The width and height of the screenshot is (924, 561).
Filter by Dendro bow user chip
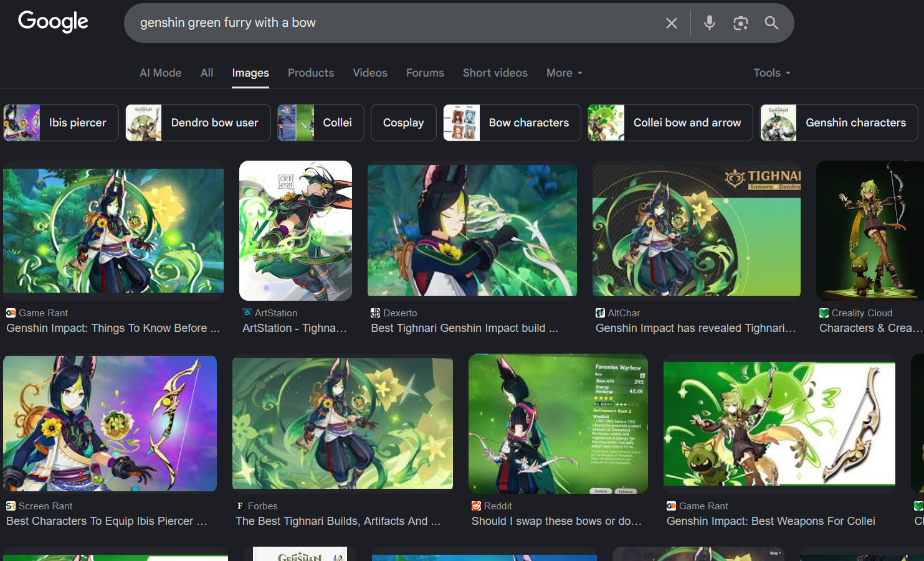click(198, 123)
